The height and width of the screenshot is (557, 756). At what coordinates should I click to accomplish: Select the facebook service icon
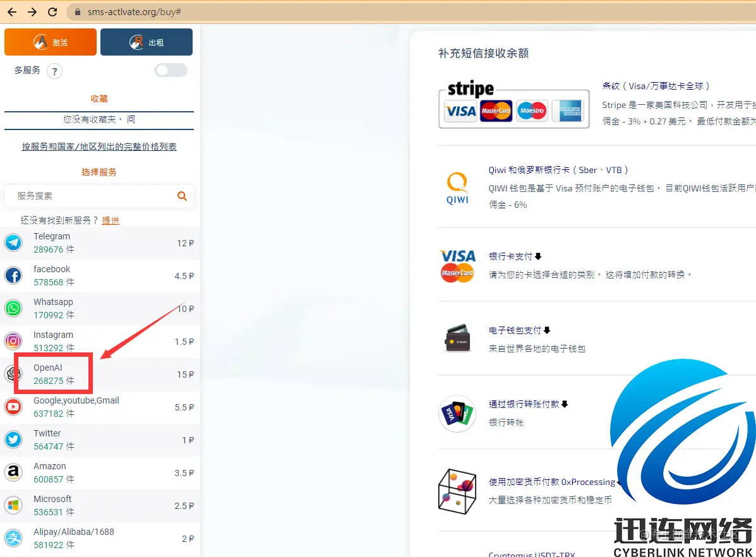(x=13, y=275)
